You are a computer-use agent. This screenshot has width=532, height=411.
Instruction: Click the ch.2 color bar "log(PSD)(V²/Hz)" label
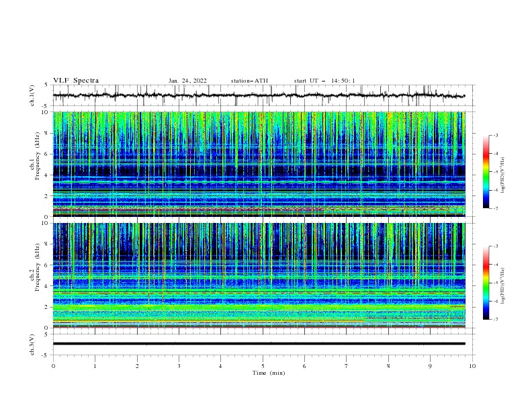[x=503, y=286]
